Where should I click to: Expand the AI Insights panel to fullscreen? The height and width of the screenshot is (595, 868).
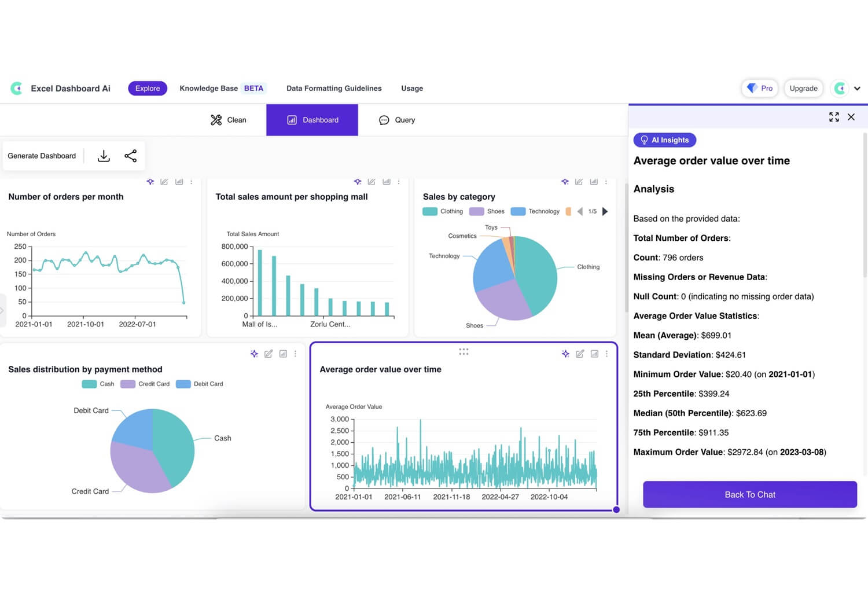[834, 117]
